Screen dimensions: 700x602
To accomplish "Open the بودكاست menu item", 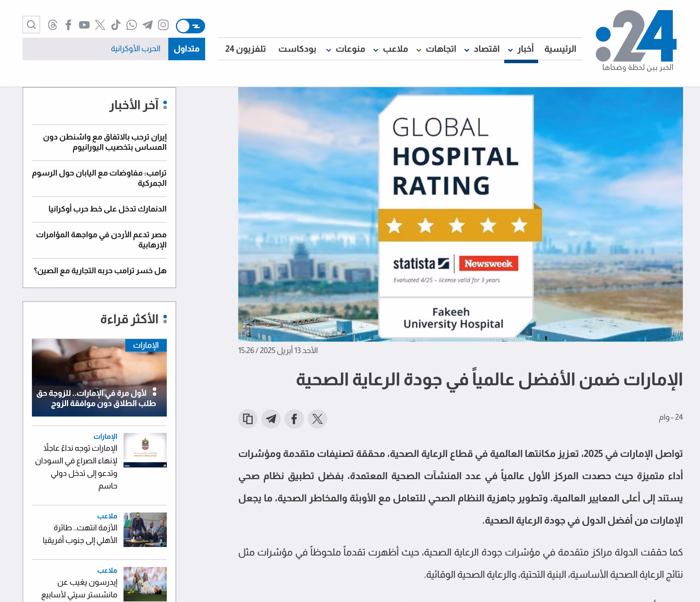I will 297,49.
